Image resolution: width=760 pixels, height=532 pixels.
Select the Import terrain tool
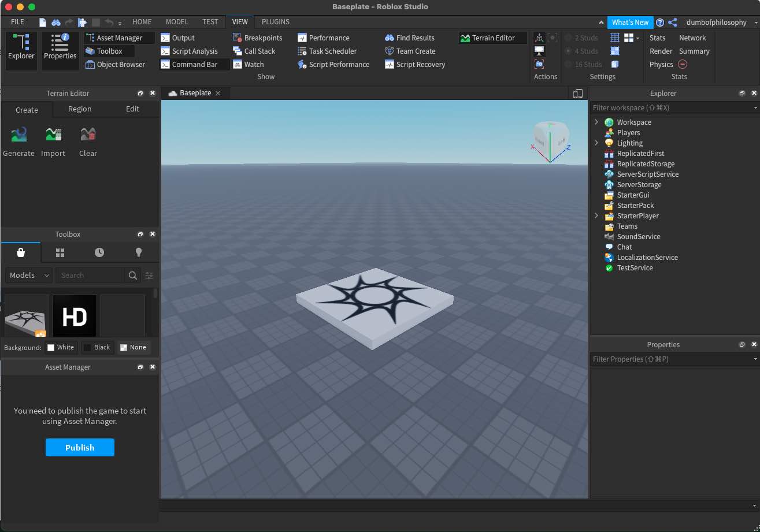[53, 142]
